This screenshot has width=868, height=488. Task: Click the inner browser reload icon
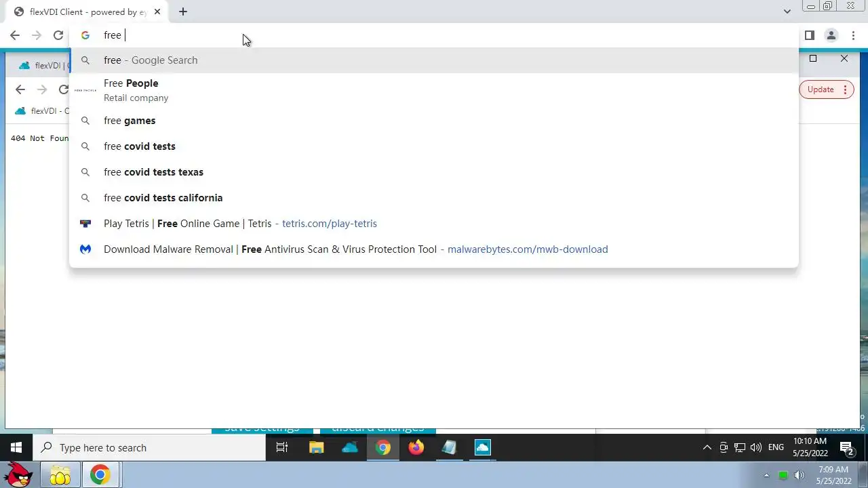64,89
